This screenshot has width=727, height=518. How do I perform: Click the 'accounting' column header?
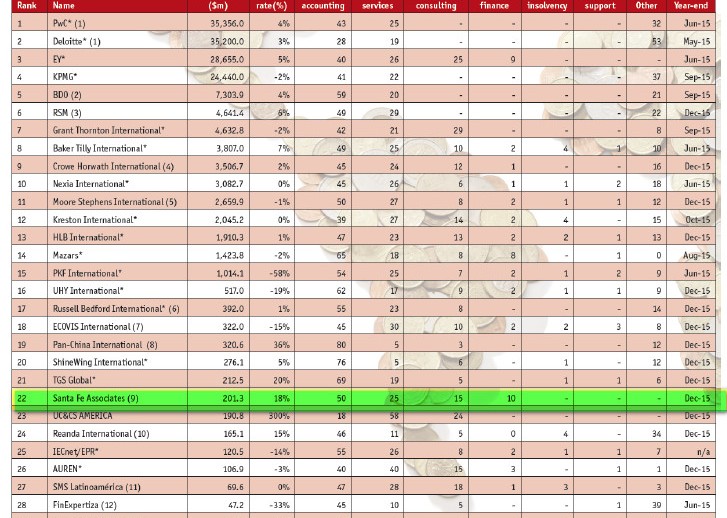(323, 6)
